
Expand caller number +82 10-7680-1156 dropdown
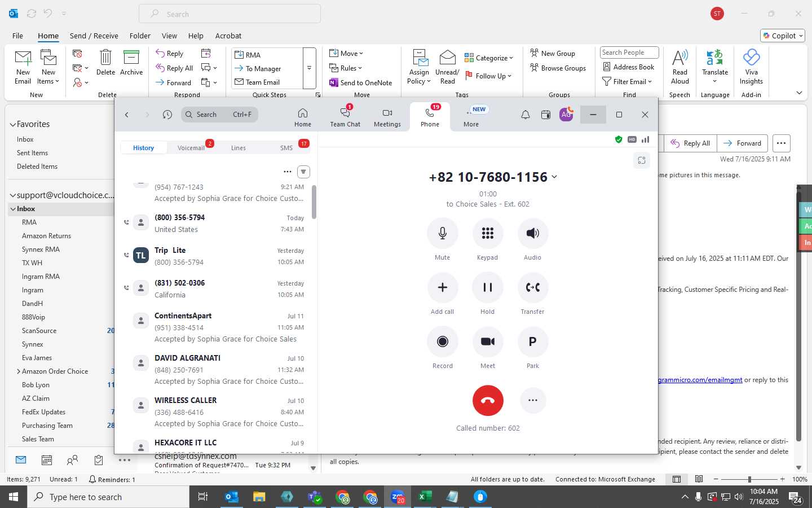554,177
